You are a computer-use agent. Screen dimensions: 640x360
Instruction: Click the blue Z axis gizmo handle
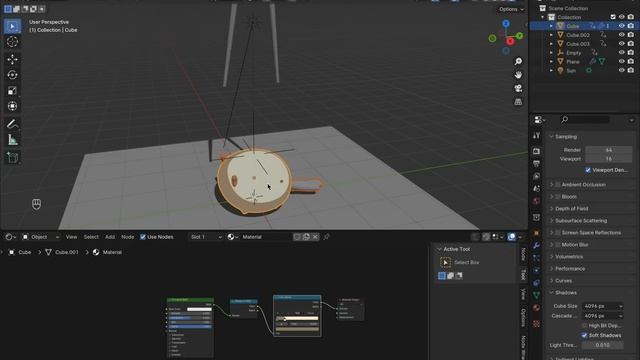(x=506, y=24)
